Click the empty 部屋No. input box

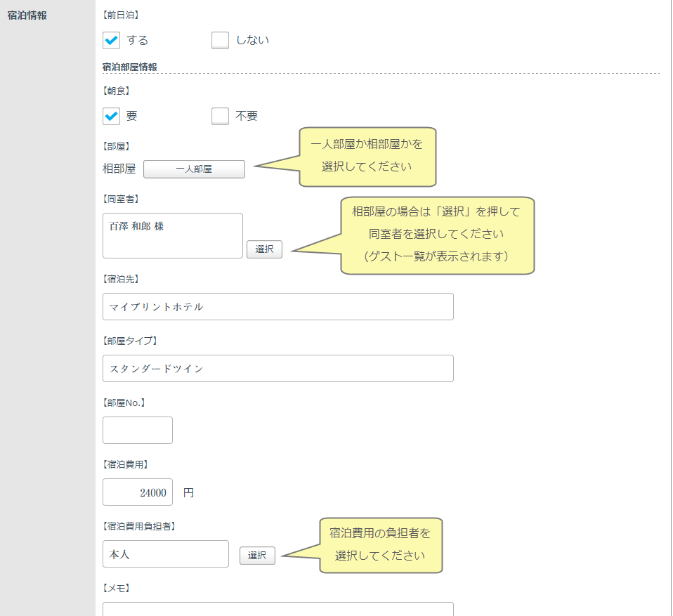(138, 430)
